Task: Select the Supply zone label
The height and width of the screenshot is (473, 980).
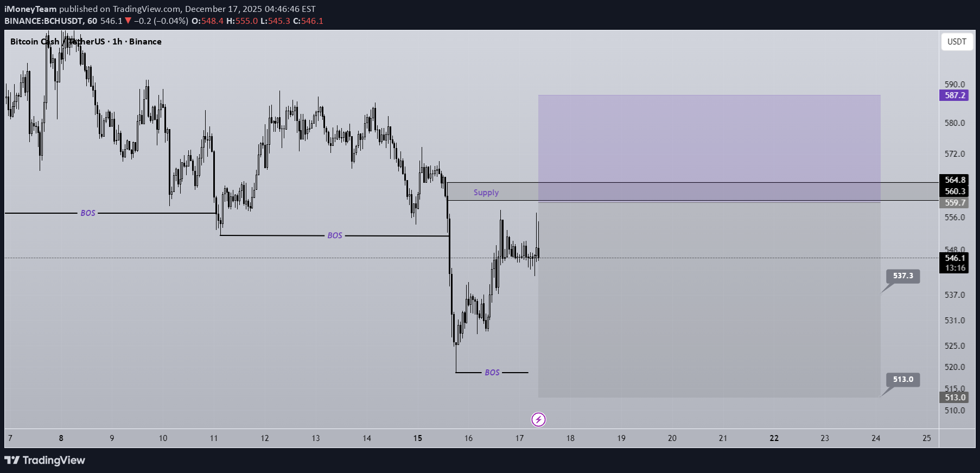Action: pos(486,193)
